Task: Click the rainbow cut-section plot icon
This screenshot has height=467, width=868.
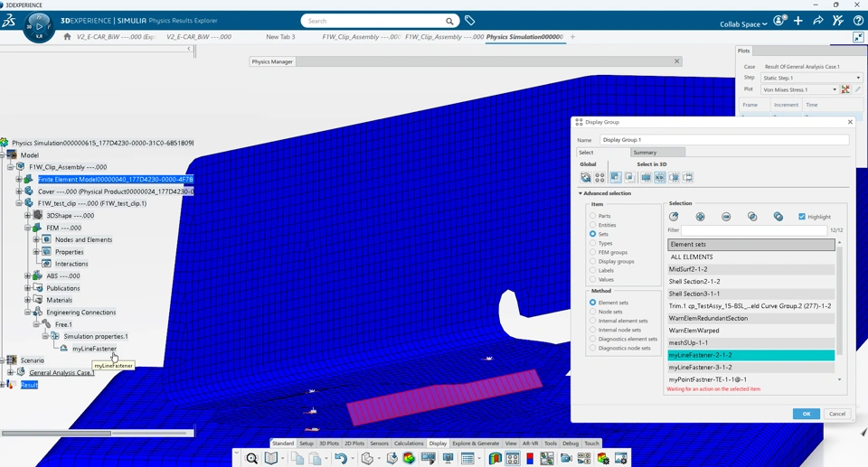Action: 495,458
